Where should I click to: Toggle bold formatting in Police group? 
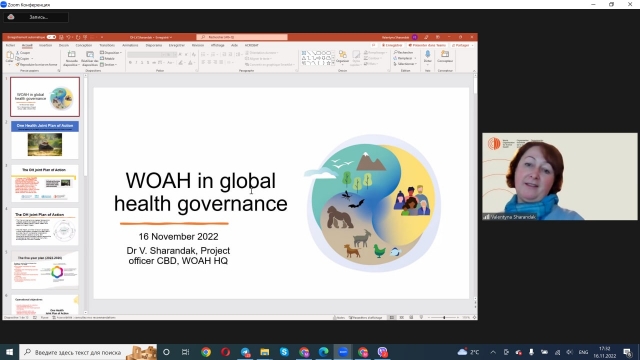point(131,63)
